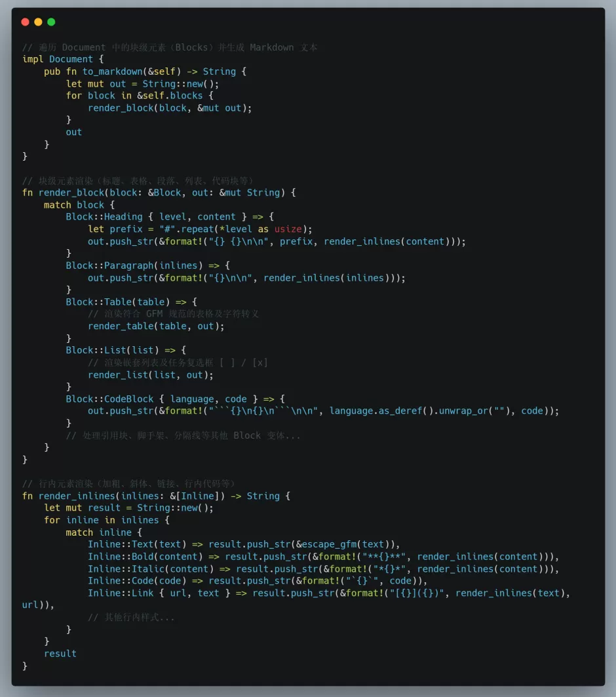The width and height of the screenshot is (616, 697).
Task: Click the comment mentioning 'GFM'
Action: tap(173, 314)
